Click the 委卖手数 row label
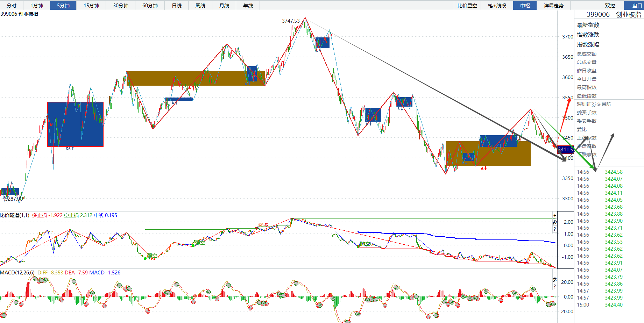Viewport: 644px width, 323px height. click(587, 121)
